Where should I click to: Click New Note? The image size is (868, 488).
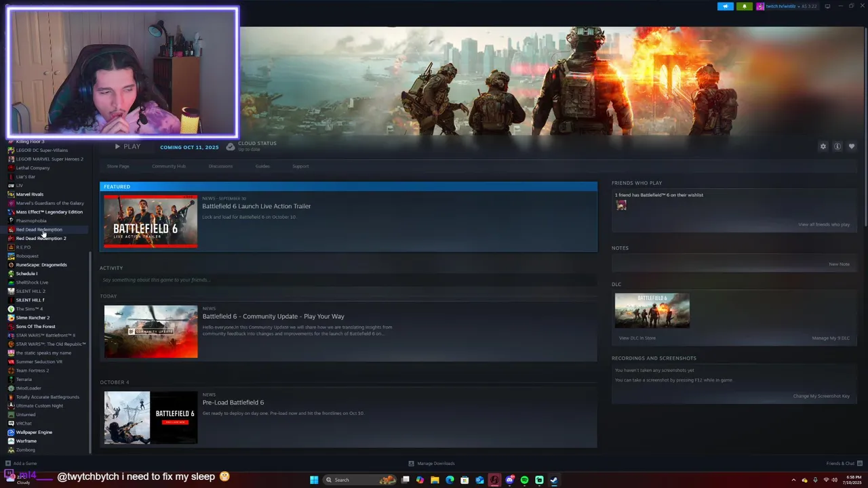839,264
